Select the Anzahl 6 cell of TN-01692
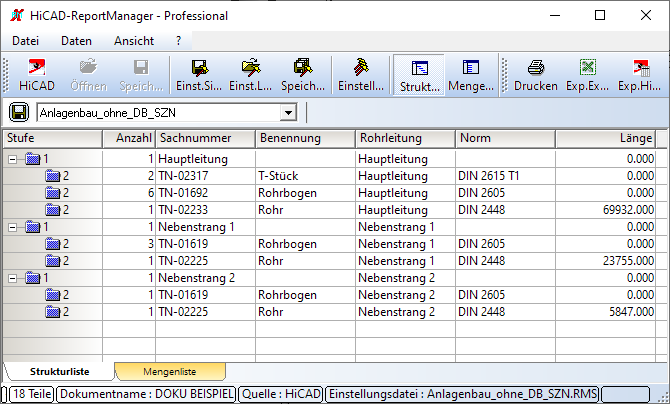 pyautogui.click(x=129, y=193)
